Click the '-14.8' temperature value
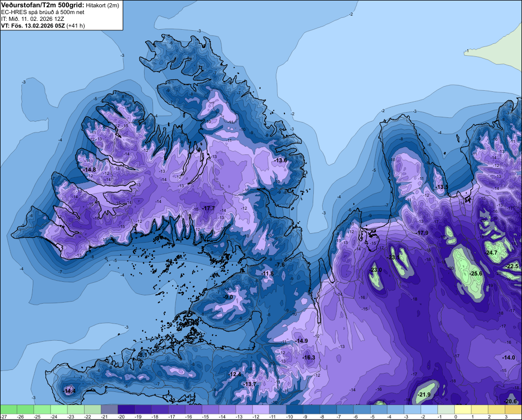The image size is (522, 420). [x=90, y=170]
